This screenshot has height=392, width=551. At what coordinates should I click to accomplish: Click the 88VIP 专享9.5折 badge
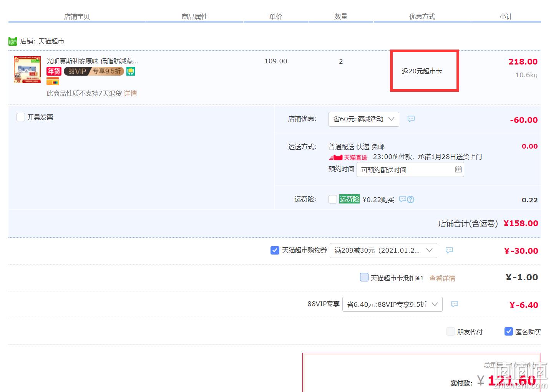94,71
